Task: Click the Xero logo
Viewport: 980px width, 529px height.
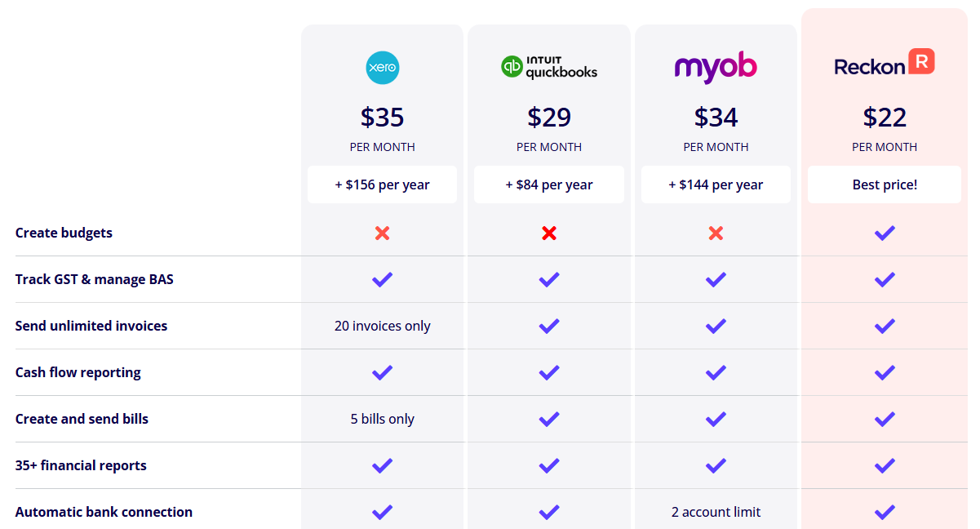Action: click(x=382, y=68)
